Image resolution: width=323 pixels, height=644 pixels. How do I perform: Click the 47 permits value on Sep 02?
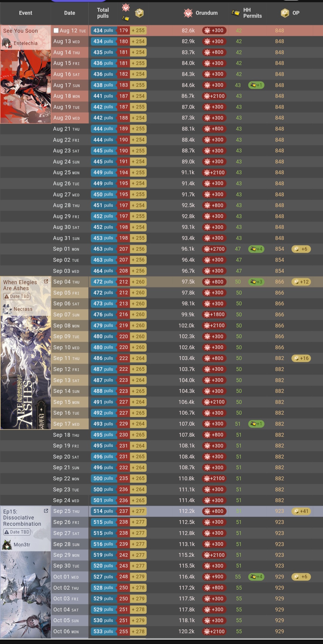pos(239,260)
